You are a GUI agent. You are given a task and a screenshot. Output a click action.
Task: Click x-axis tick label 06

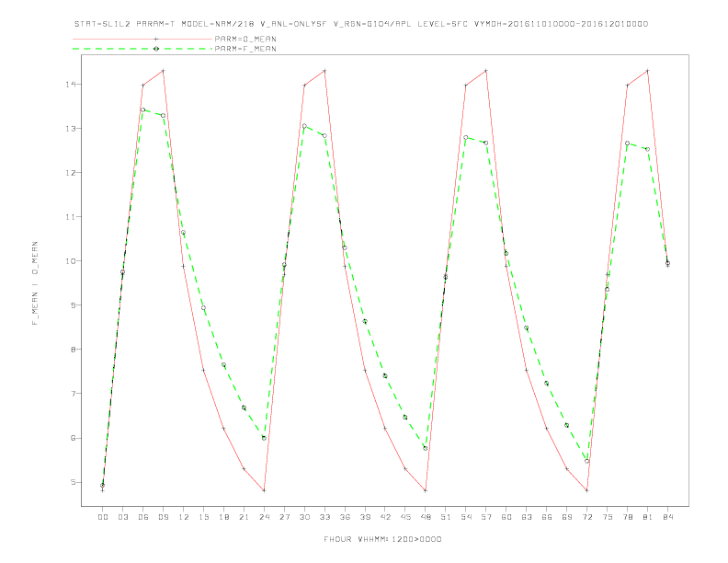click(x=143, y=517)
